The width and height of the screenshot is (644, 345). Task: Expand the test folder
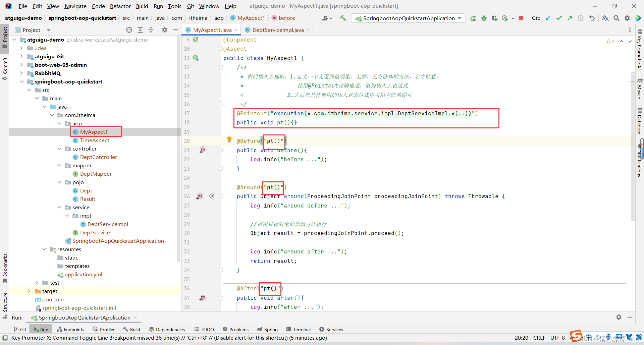coord(37,283)
